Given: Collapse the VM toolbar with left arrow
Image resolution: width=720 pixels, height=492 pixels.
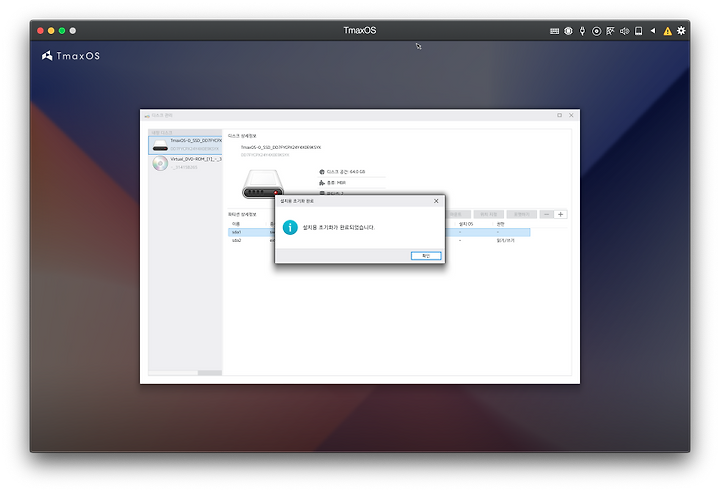Looking at the screenshot, I should click(653, 31).
